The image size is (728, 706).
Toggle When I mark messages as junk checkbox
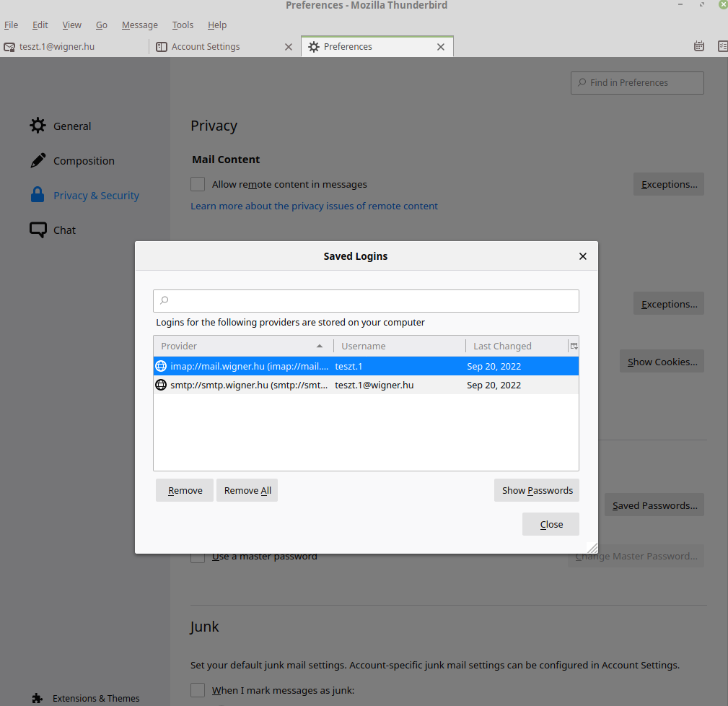click(198, 689)
